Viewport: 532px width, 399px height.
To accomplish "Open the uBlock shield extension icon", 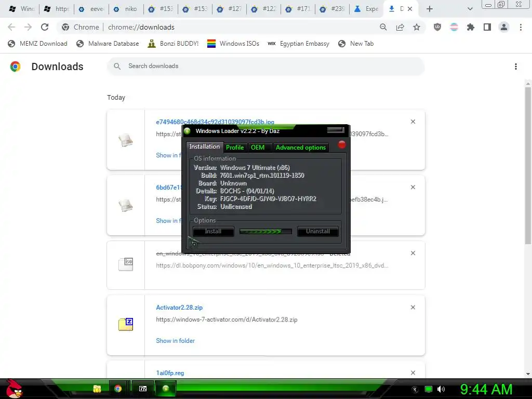I will click(437, 27).
